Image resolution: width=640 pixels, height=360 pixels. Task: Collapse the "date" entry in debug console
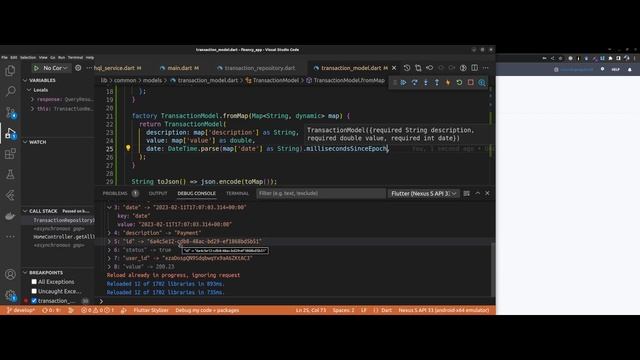pos(109,207)
